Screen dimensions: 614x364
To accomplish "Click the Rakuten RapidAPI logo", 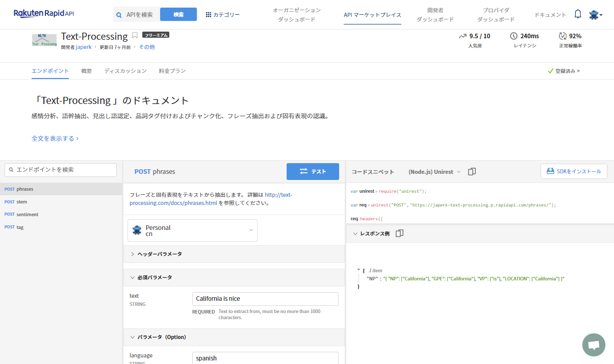I will tap(44, 14).
